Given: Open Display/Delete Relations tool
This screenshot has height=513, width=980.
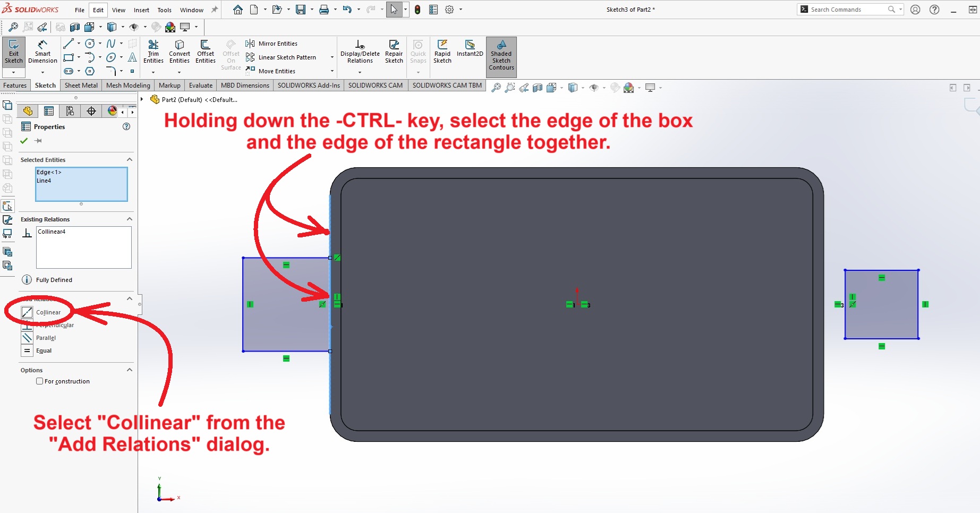Looking at the screenshot, I should (x=360, y=52).
